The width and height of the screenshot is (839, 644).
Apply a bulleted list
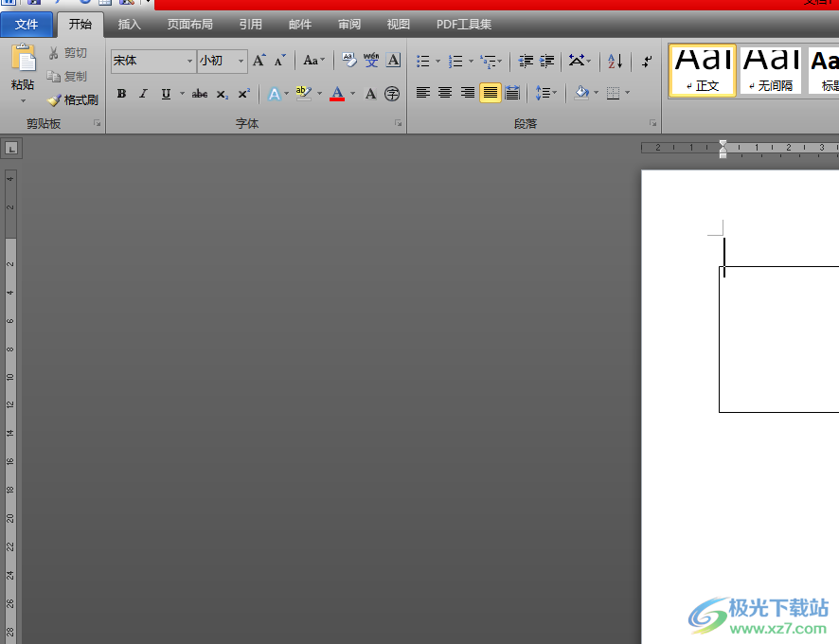(422, 61)
